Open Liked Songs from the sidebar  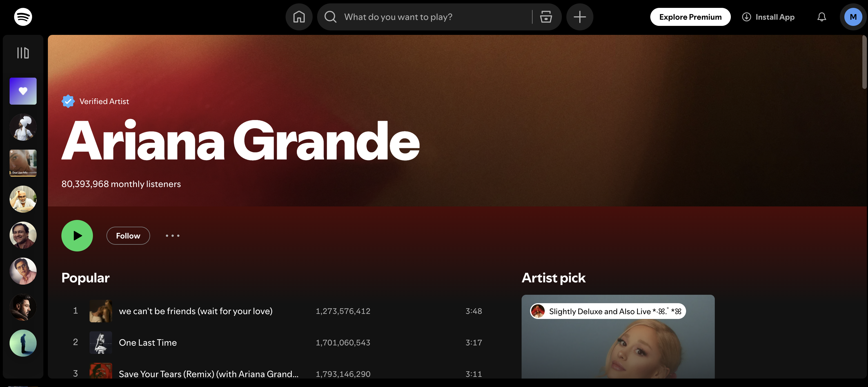tap(23, 91)
